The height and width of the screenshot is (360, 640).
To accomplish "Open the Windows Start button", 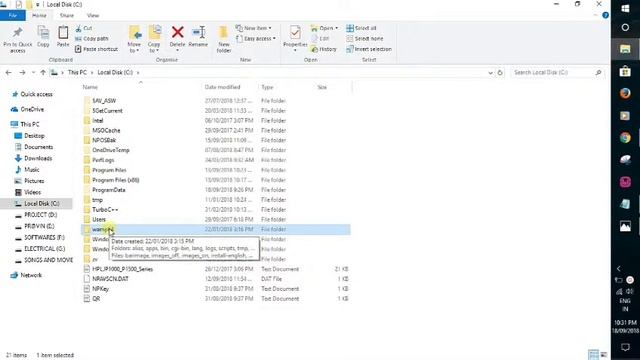I will point(625,8).
